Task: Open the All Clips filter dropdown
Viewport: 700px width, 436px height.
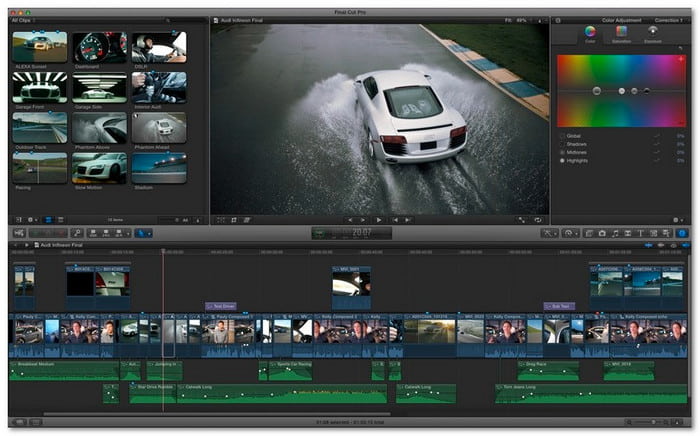Action: [x=22, y=20]
